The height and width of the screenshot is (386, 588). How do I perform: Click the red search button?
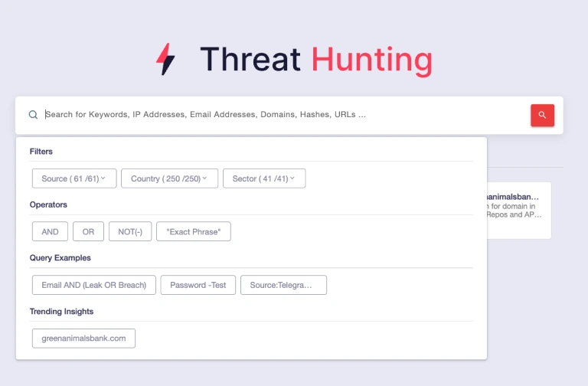542,115
